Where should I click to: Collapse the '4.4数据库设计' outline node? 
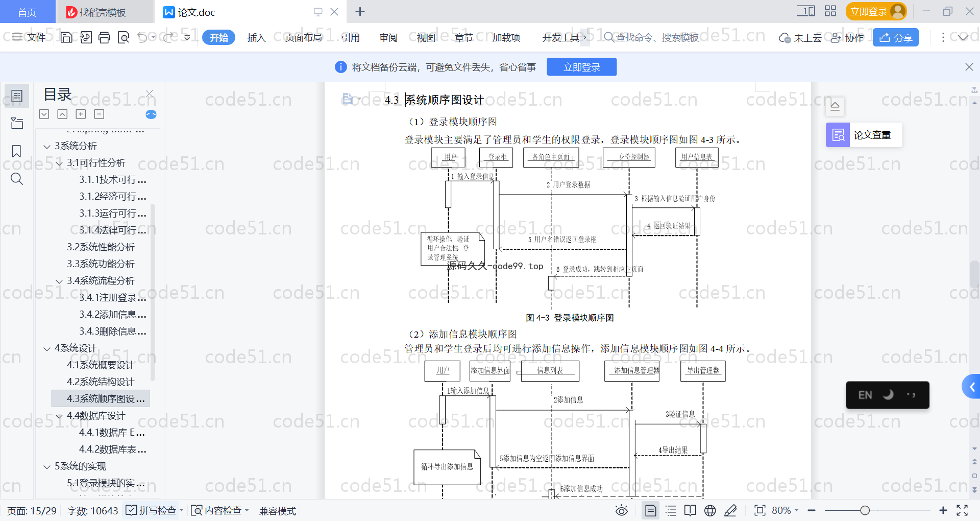59,416
